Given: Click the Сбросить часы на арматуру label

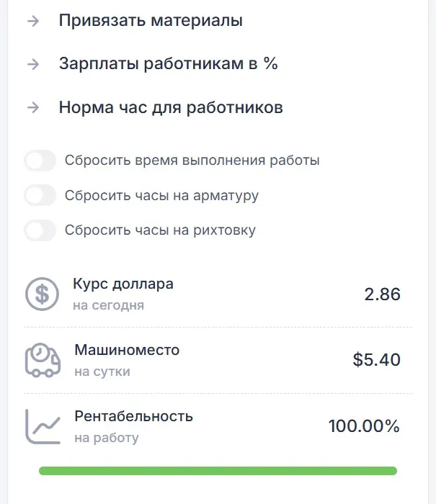Looking at the screenshot, I should (161, 195).
